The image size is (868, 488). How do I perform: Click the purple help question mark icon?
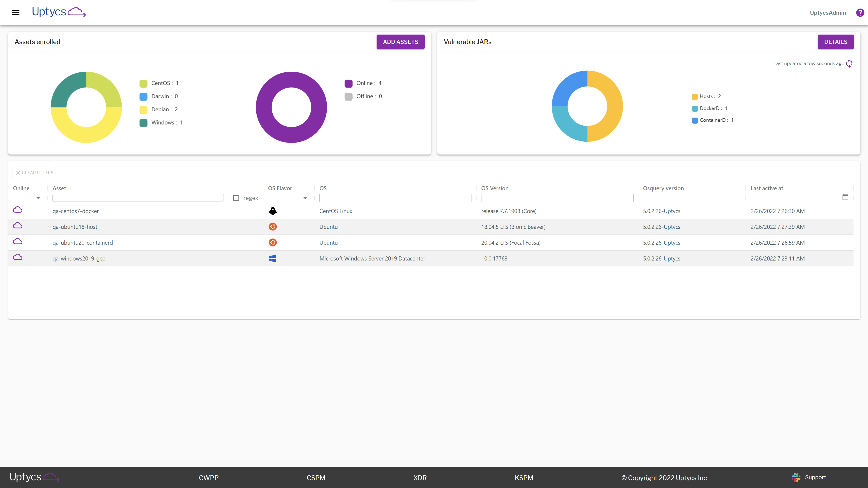[860, 13]
